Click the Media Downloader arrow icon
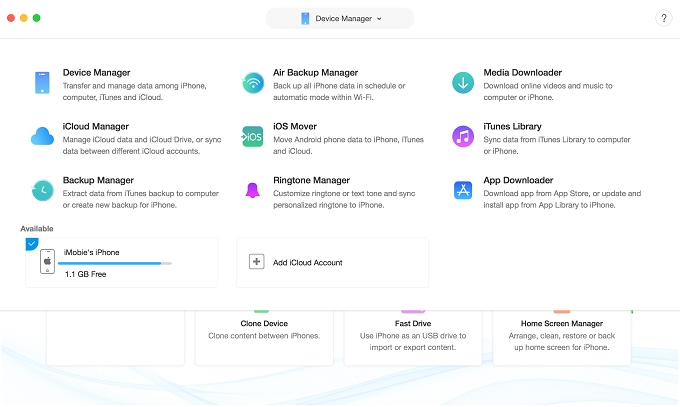Viewport: 680px width, 407px height. pos(463,83)
